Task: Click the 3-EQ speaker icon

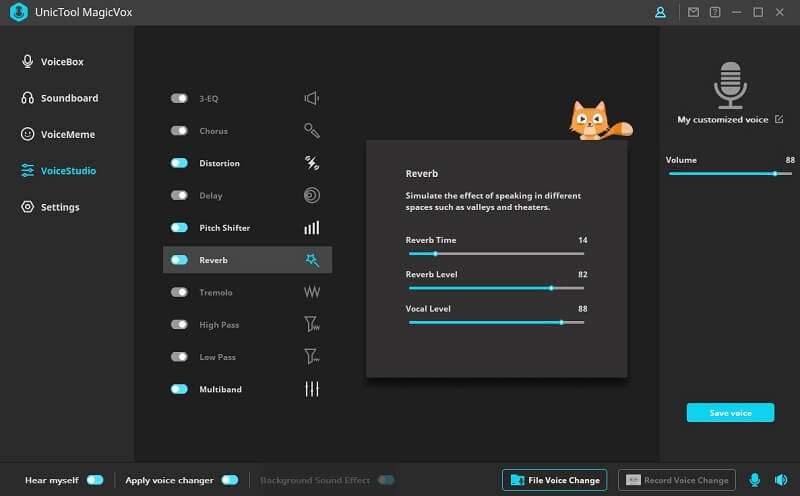Action: (x=311, y=98)
